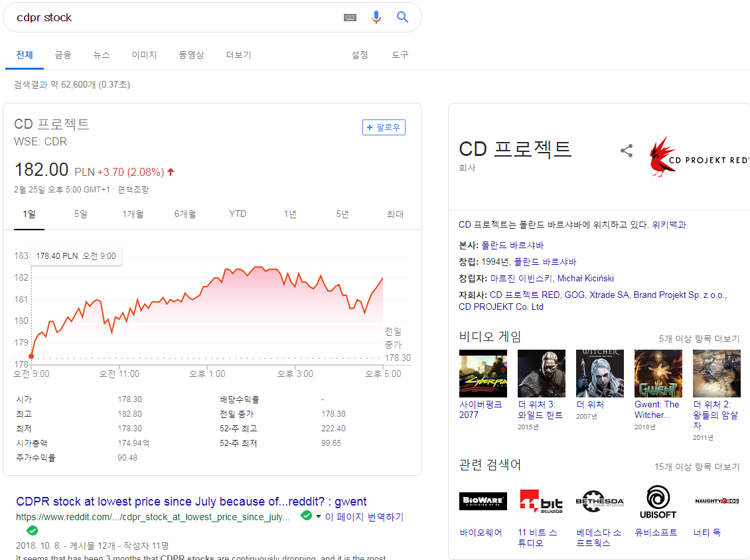The image size is (750, 560).
Task: Click the 11 bit studios logo
Action: 541,501
